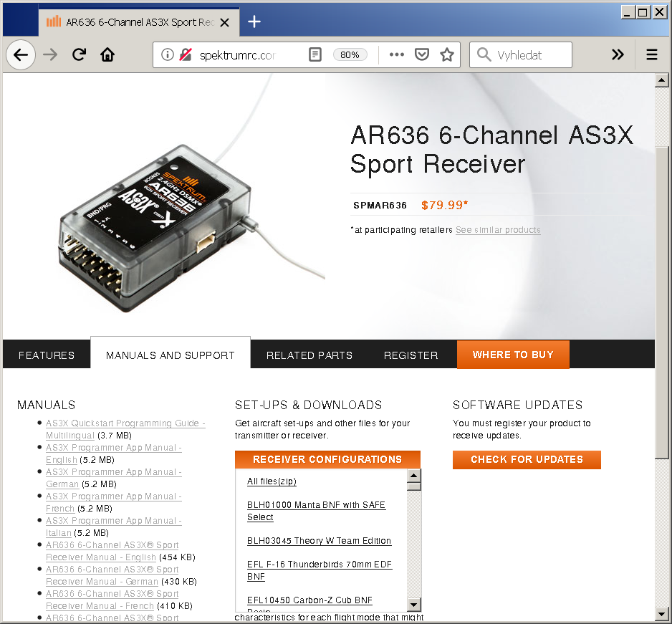Close the AR636 browser tab
The height and width of the screenshot is (624, 672).
tap(225, 22)
